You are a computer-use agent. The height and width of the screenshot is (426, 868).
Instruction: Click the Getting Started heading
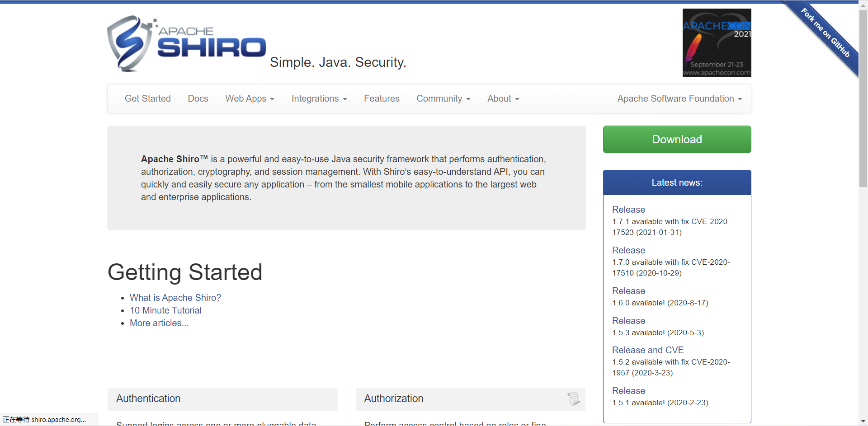tap(185, 272)
